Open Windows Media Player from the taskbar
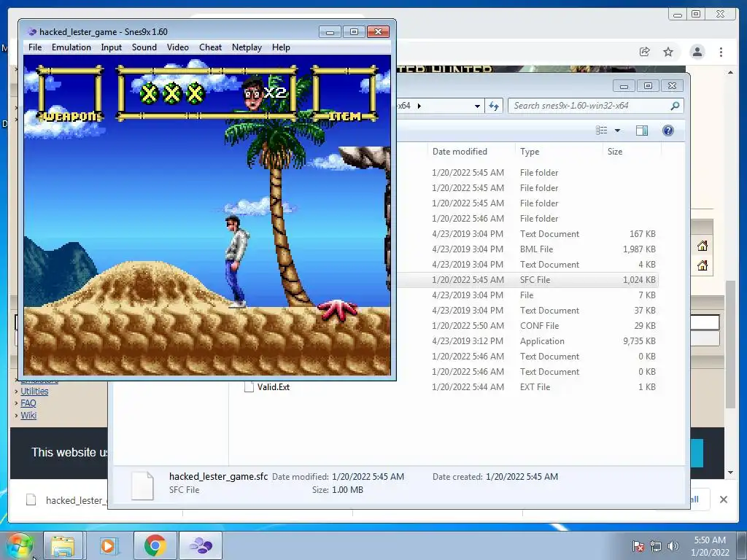Screen dimensions: 747x560 108,545
